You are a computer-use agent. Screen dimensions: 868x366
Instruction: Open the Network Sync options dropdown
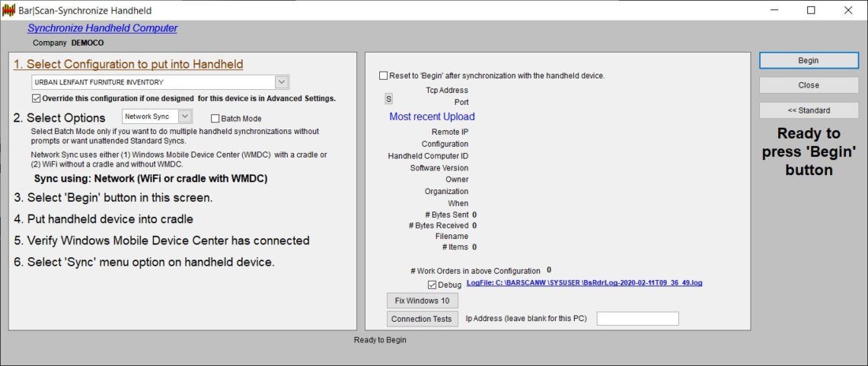[x=185, y=116]
